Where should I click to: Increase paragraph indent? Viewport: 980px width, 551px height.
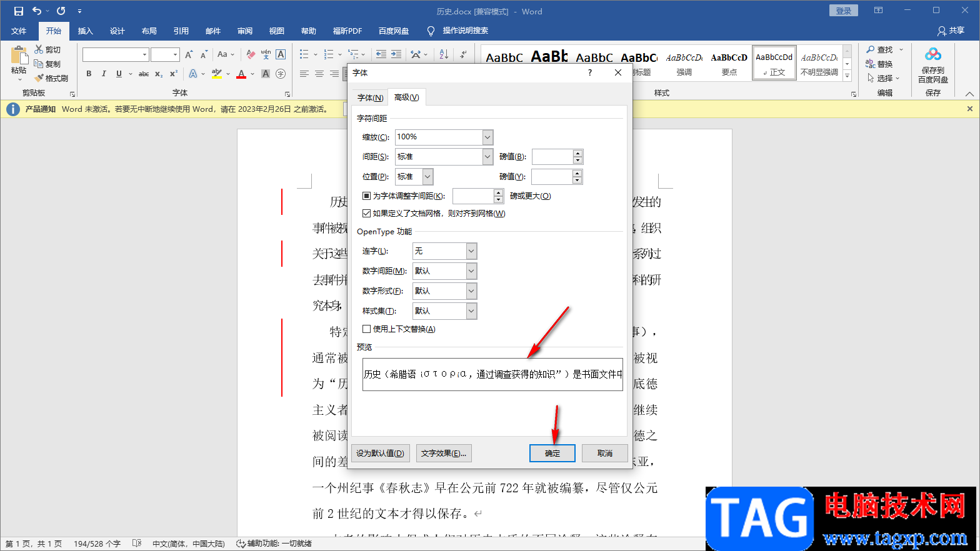396,54
